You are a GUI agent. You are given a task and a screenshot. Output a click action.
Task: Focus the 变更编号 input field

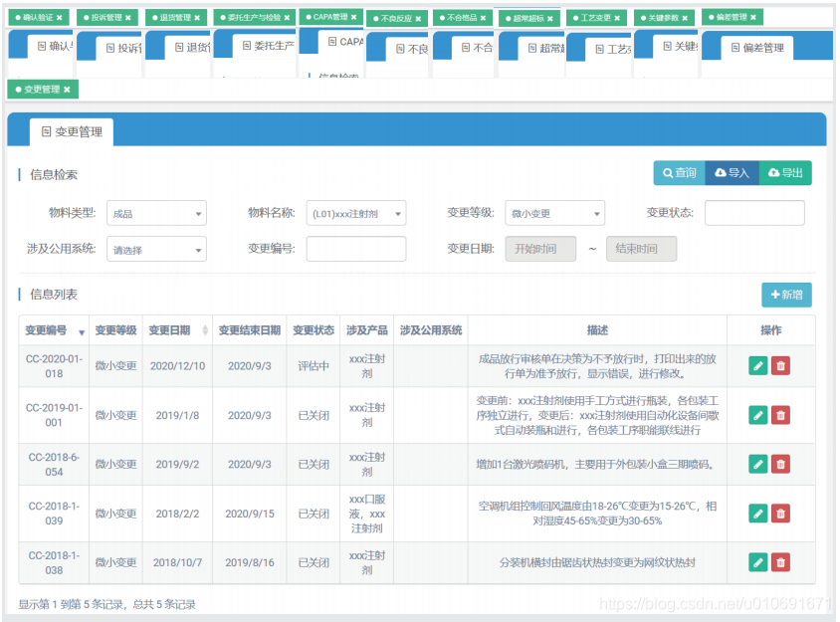(355, 249)
